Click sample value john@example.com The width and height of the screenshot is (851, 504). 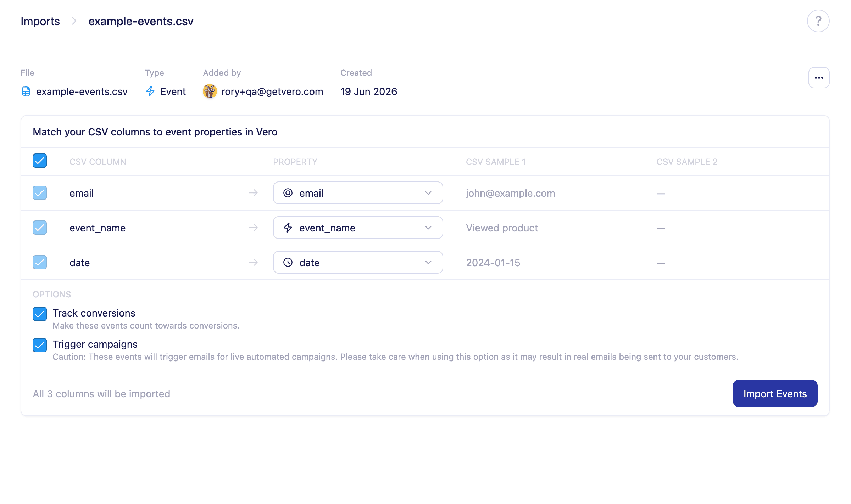[x=510, y=193]
